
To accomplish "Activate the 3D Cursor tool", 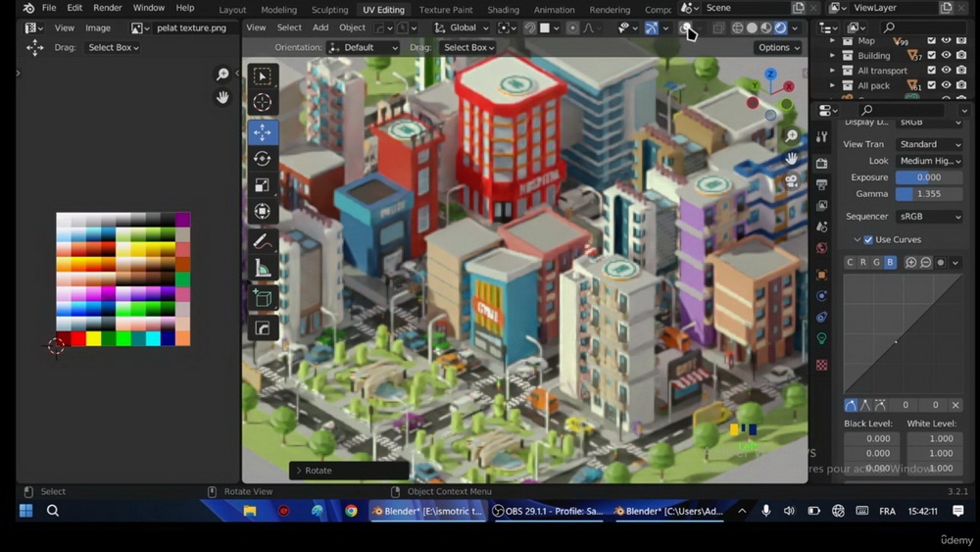I will coord(263,103).
